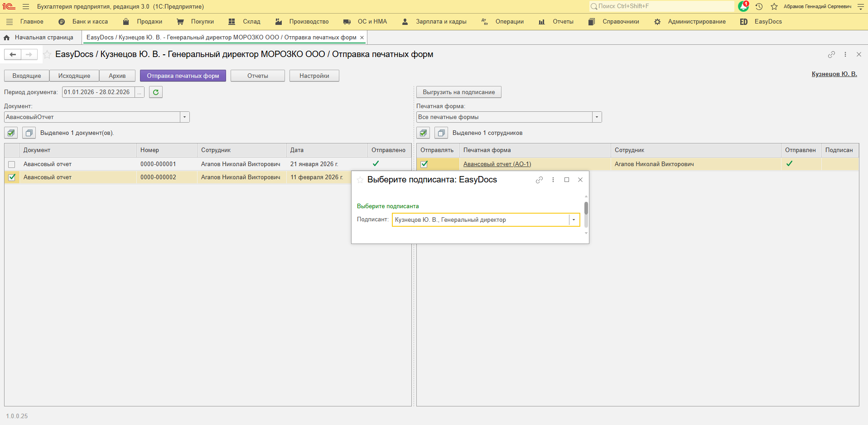
Task: Open the Банк и касса section
Action: coord(85,22)
